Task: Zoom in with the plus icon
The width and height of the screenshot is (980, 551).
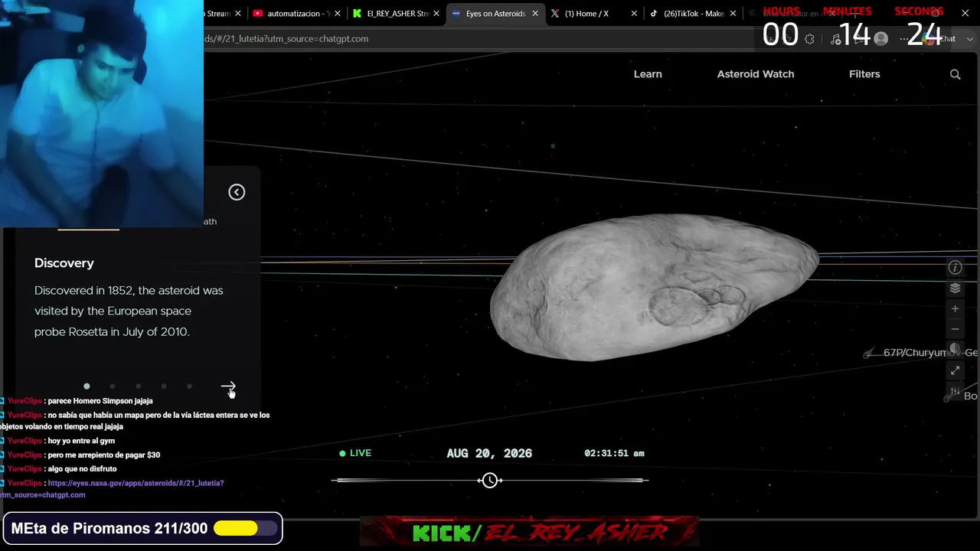Action: point(955,308)
